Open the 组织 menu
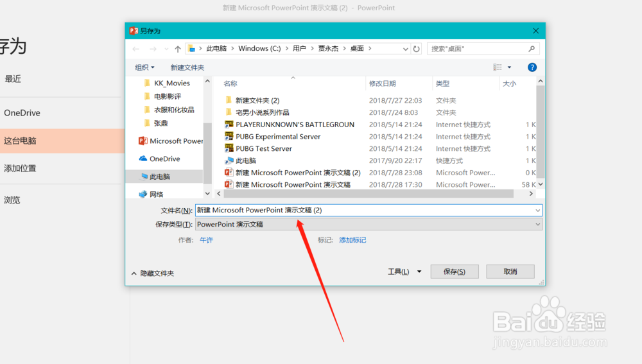 [144, 67]
